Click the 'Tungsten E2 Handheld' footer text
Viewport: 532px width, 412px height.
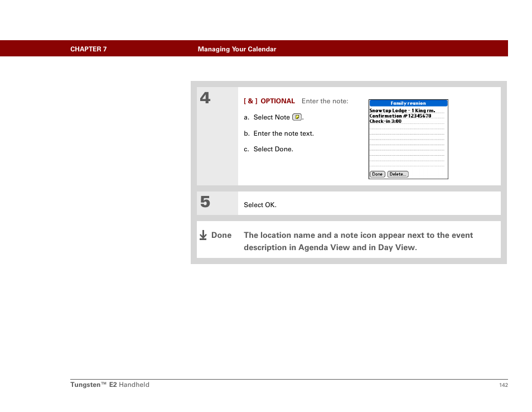coord(110,385)
